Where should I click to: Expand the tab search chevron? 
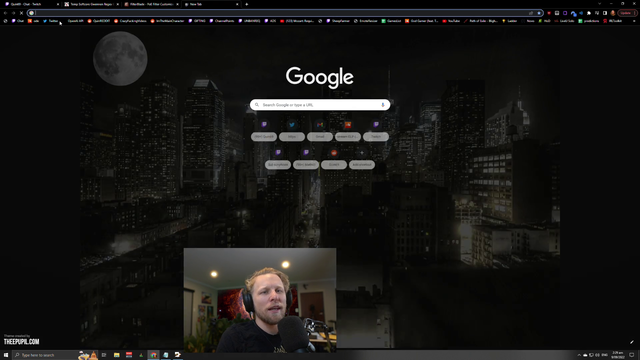click(600, 4)
